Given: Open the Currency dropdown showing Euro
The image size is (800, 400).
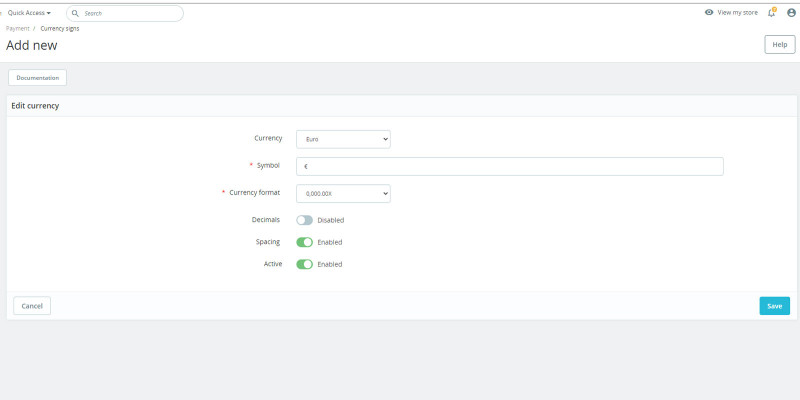Looking at the screenshot, I should [x=343, y=140].
